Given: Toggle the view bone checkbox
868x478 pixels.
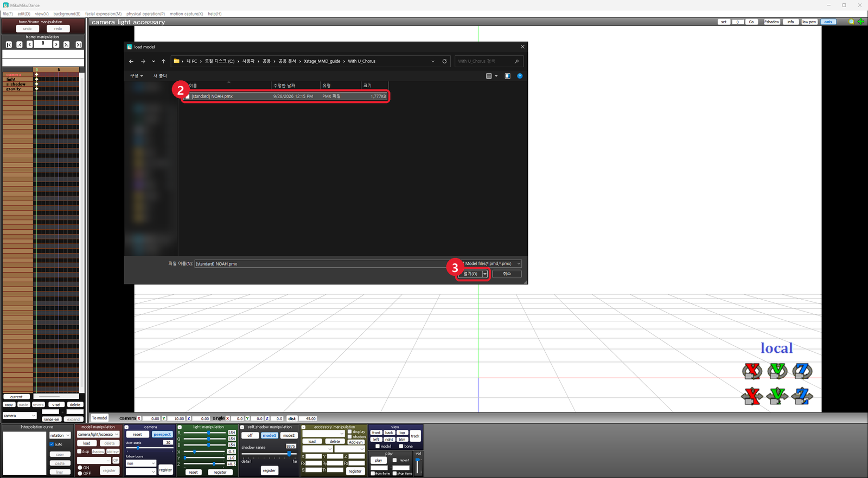Looking at the screenshot, I should [x=401, y=447].
